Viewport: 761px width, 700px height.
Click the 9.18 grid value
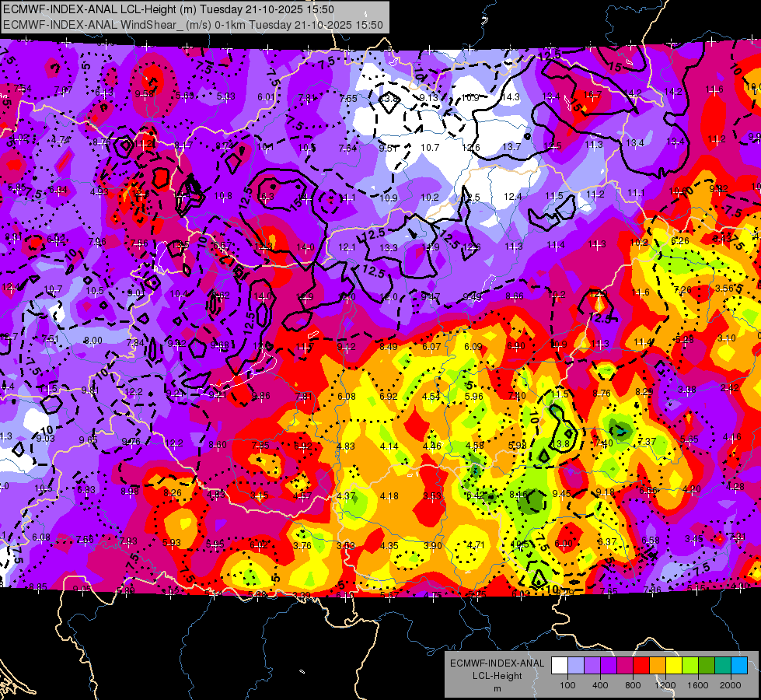click(x=605, y=492)
